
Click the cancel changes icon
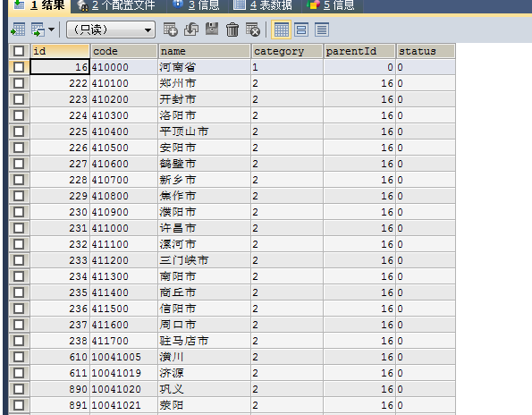pyautogui.click(x=253, y=30)
